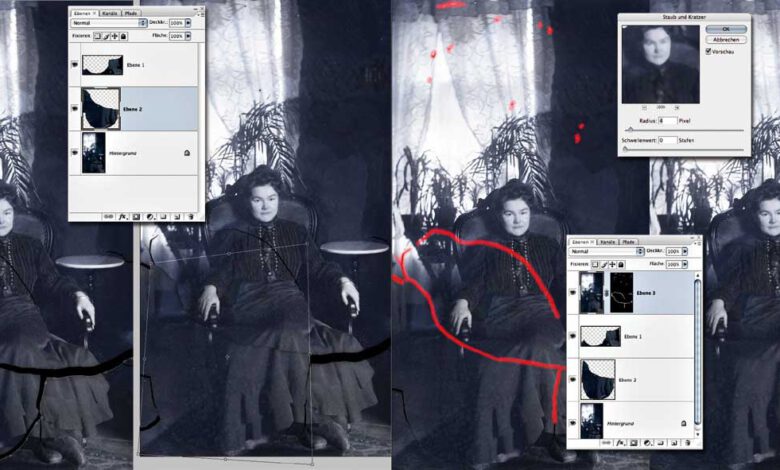This screenshot has width=780, height=470.
Task: Lock image pixels brush icon, Ebene 3 panel
Action: point(604,264)
